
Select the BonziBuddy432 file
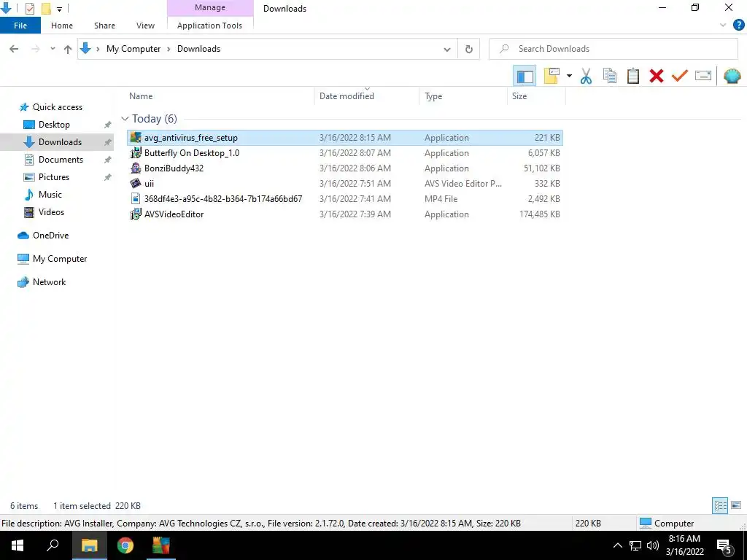click(345, 168)
